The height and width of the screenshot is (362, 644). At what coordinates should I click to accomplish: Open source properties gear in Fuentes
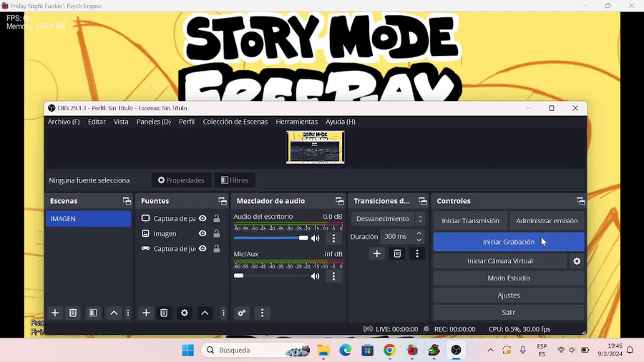(185, 313)
